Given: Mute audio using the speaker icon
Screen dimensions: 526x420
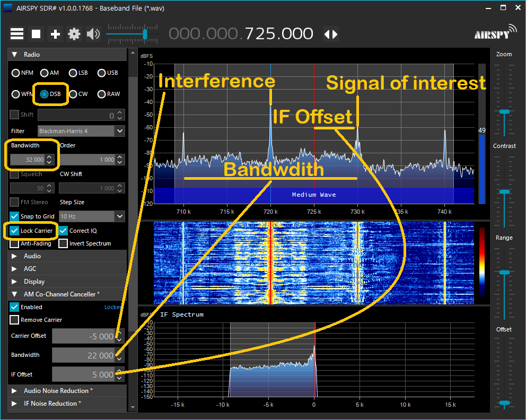Looking at the screenshot, I should pos(93,34).
